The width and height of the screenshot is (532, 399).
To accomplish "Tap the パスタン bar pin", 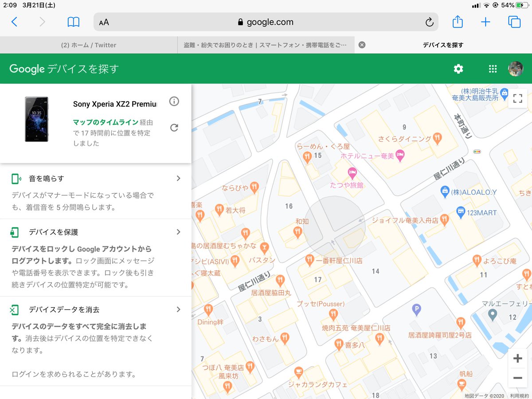I will pyautogui.click(x=265, y=247).
